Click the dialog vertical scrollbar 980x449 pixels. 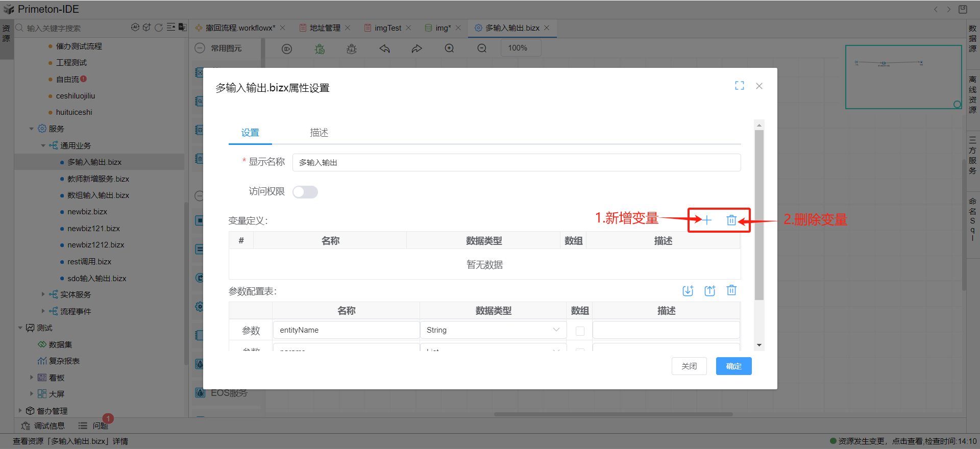coord(759,214)
